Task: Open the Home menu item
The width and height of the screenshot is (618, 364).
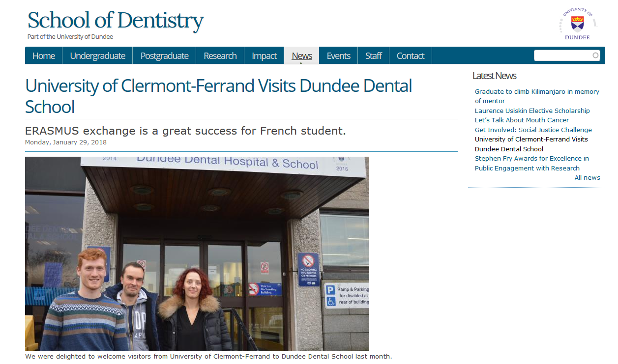Action: pyautogui.click(x=44, y=56)
